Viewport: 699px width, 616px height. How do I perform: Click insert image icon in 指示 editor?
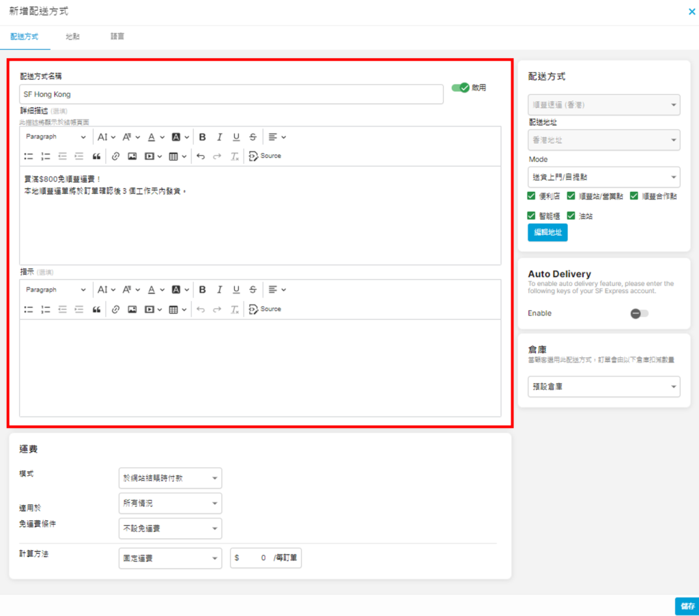point(132,309)
